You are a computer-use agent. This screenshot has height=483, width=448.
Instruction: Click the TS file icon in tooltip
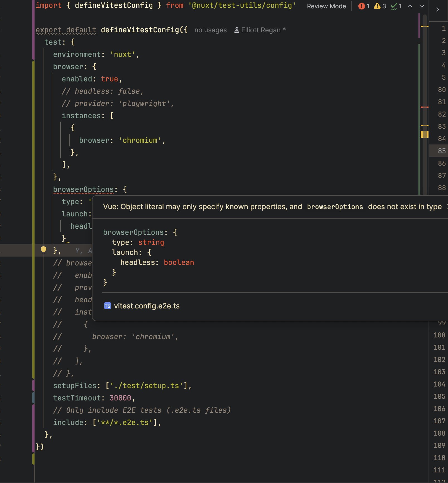click(x=107, y=306)
